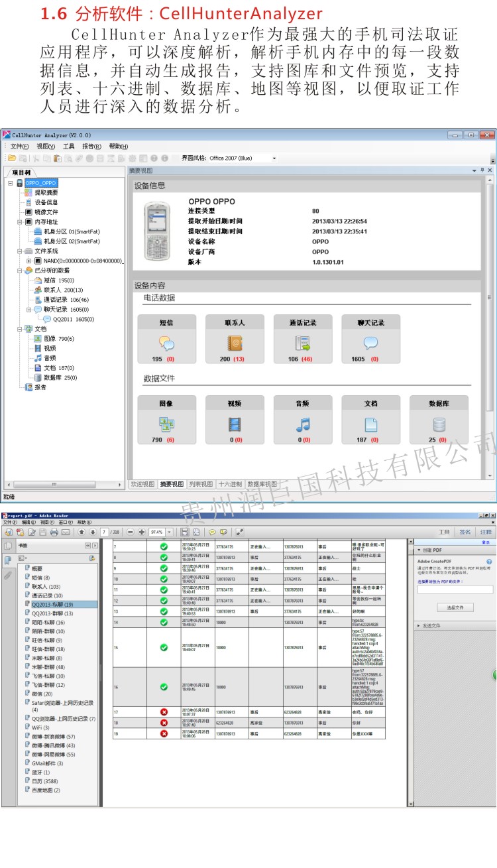The width and height of the screenshot is (497, 868).
Task: Click next page down-arrow in Adobe Reader
Action: click(x=92, y=532)
